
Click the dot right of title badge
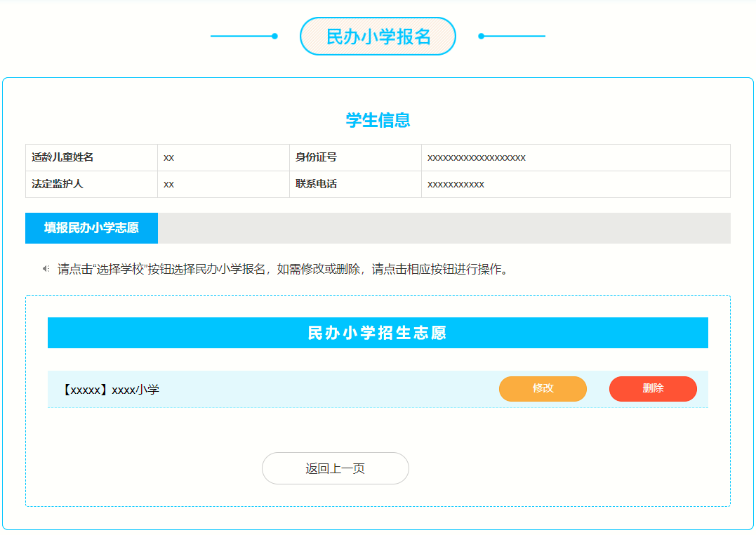pos(481,36)
